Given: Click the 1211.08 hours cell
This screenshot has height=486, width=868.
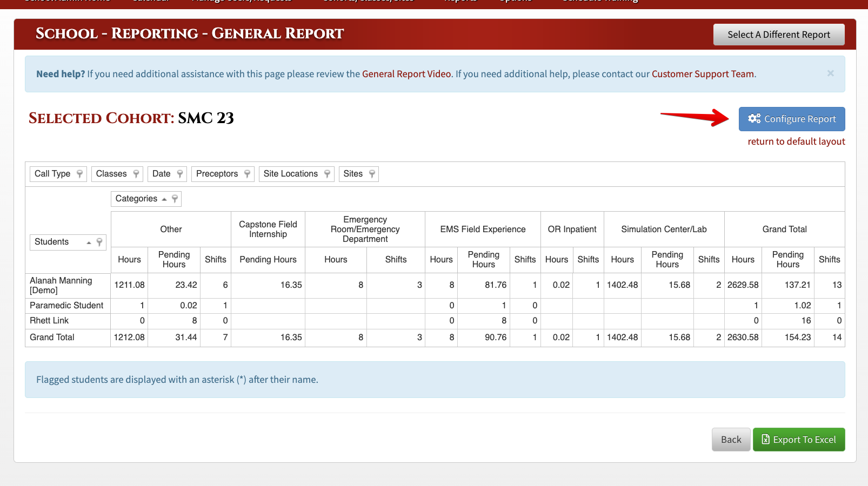Looking at the screenshot, I should [x=129, y=285].
